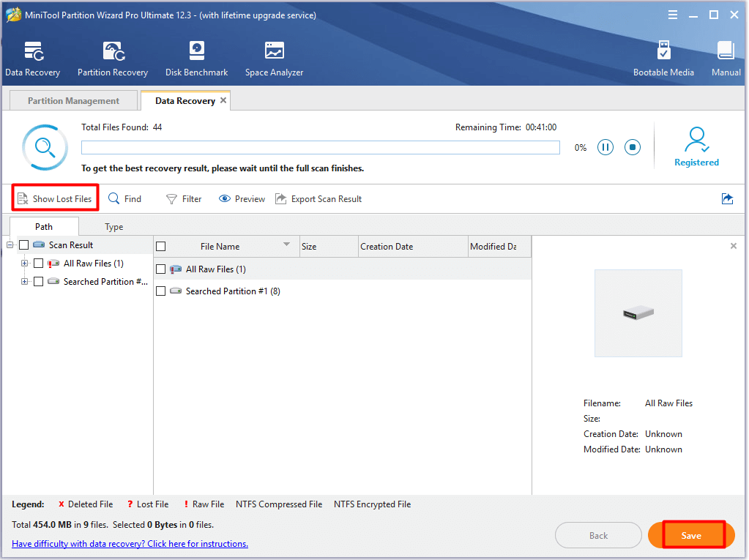749x560 pixels.
Task: Pause the running scan
Action: [605, 147]
